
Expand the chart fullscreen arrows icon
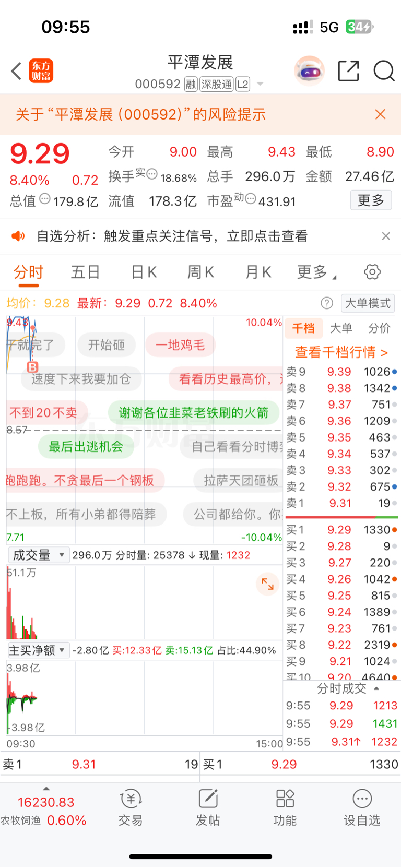(x=267, y=584)
